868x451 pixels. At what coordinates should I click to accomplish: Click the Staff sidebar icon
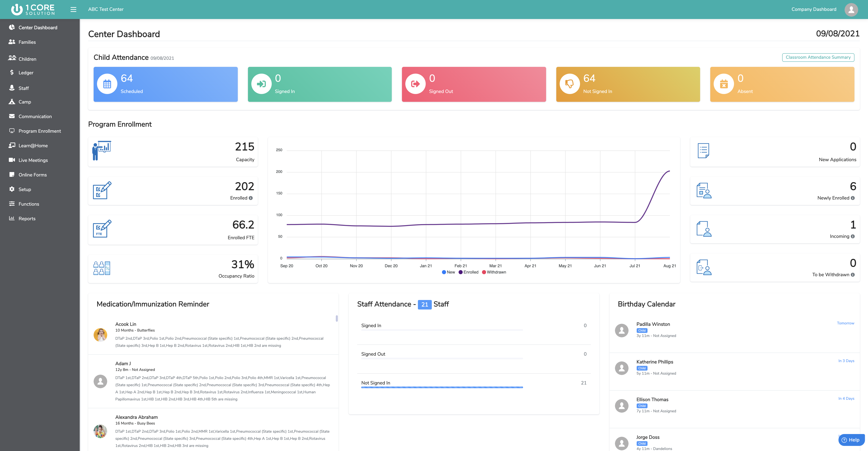pyautogui.click(x=12, y=88)
